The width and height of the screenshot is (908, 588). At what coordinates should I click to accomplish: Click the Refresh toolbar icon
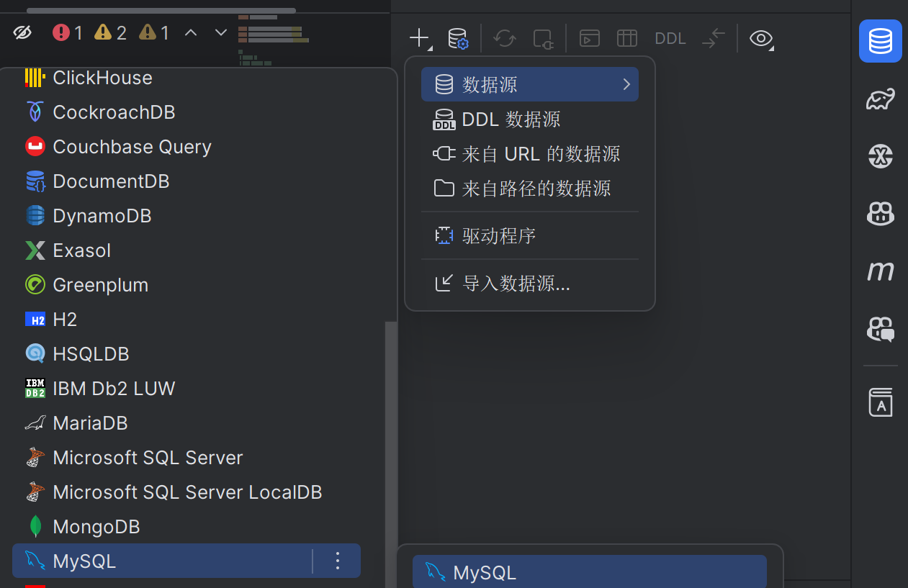pos(504,38)
